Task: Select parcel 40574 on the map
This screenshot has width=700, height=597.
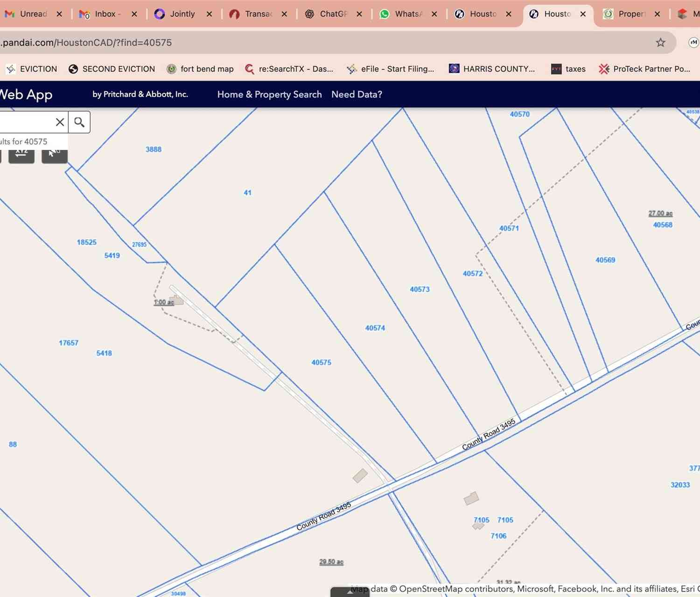Action: [x=375, y=328]
